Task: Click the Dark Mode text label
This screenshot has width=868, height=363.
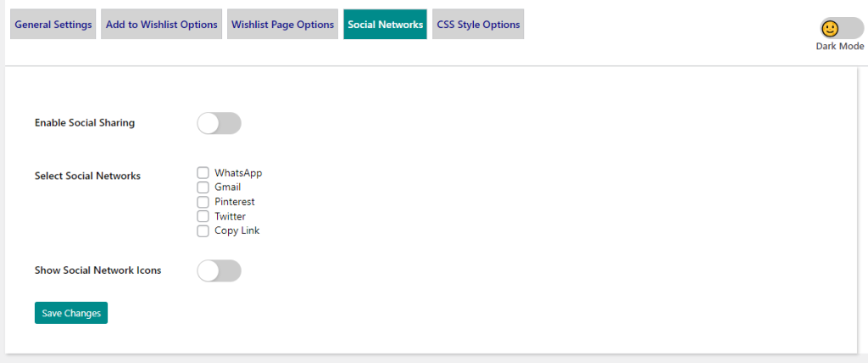Action: [x=839, y=47]
